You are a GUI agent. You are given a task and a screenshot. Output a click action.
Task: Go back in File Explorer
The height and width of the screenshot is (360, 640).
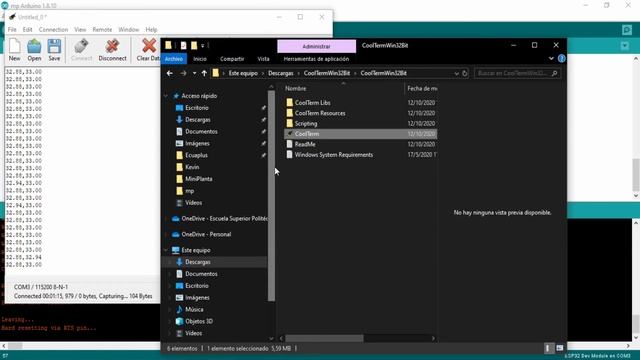tap(170, 73)
